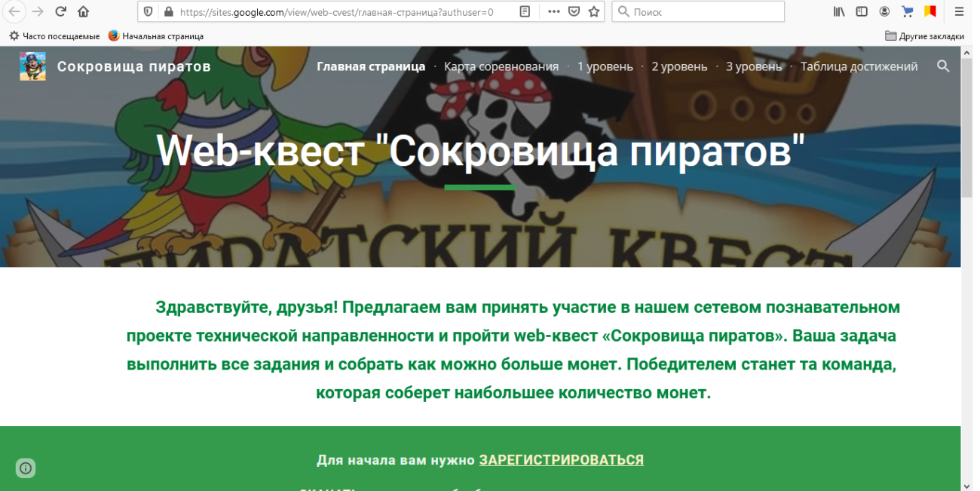
Task: Click the scrollbar up arrow
Action: coord(967,52)
